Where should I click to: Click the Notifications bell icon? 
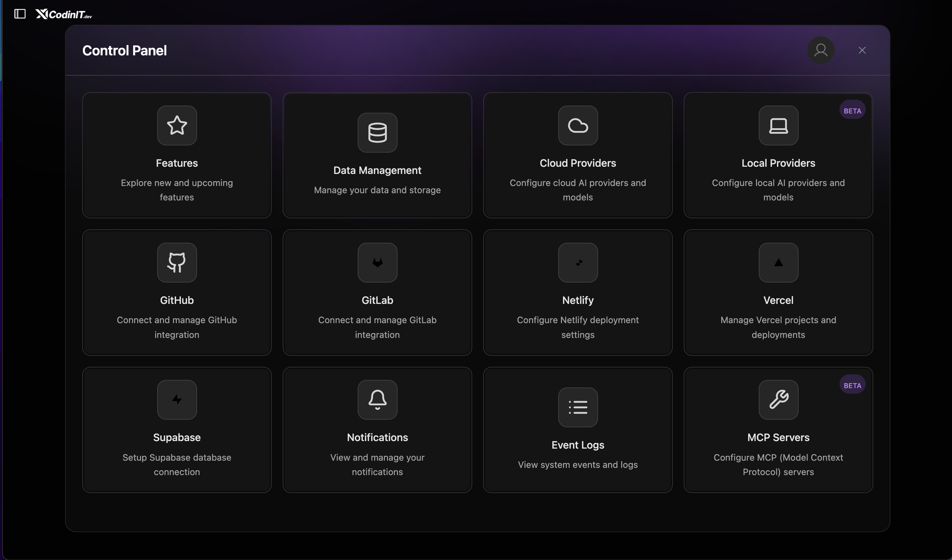pos(377,399)
